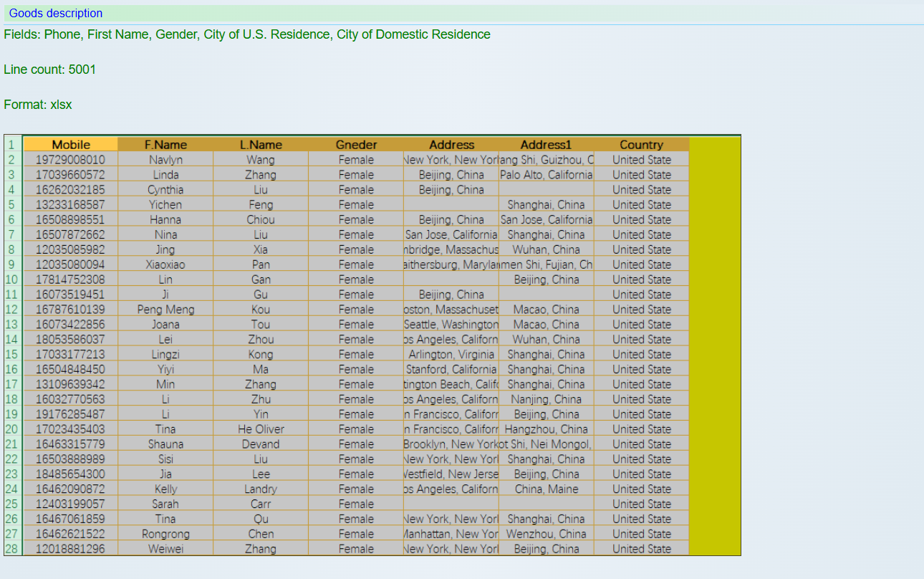
Task: Click the yellow-green area beside Country column
Action: click(714, 344)
